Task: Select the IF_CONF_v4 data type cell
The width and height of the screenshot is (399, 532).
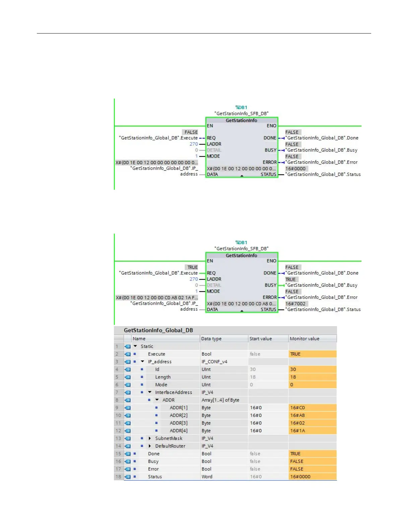Action: coord(224,362)
